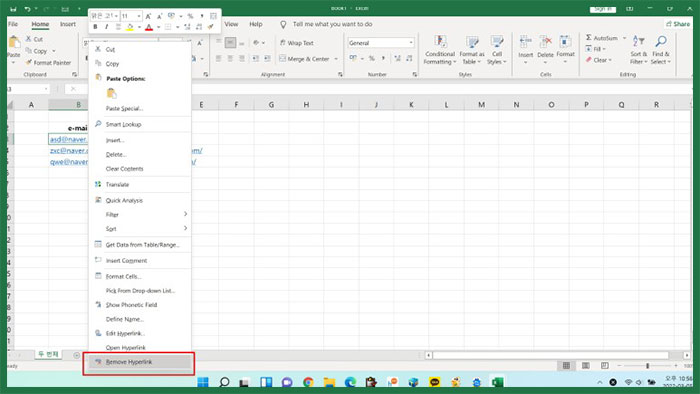
Task: Click the Sign in button
Action: coord(603,9)
